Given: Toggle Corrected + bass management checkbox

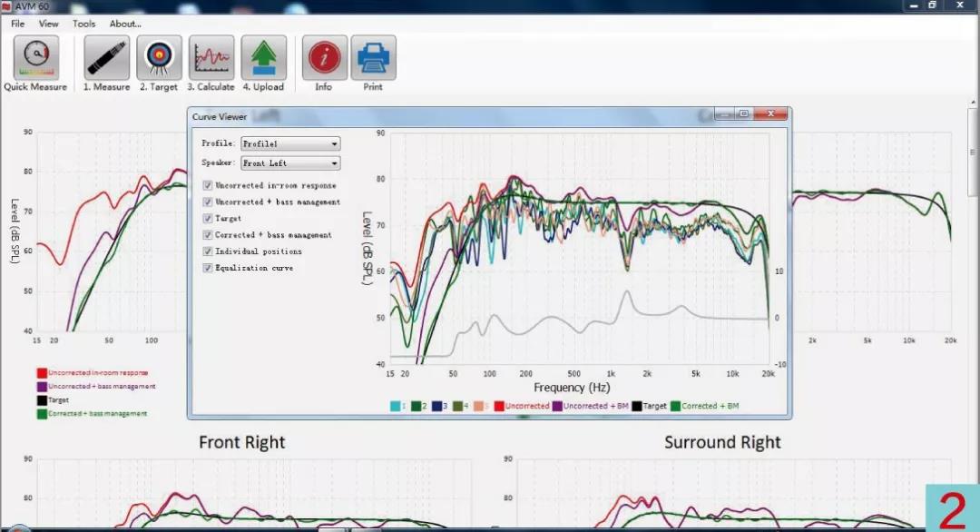Looking at the screenshot, I should [x=208, y=235].
